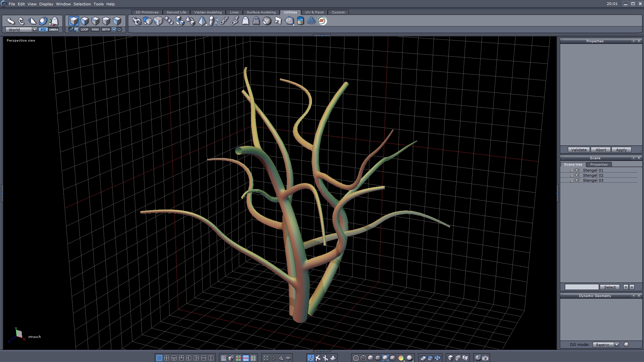The height and width of the screenshot is (362, 644).
Task: Switch to four-view viewport layout icon
Action: pyautogui.click(x=167, y=358)
